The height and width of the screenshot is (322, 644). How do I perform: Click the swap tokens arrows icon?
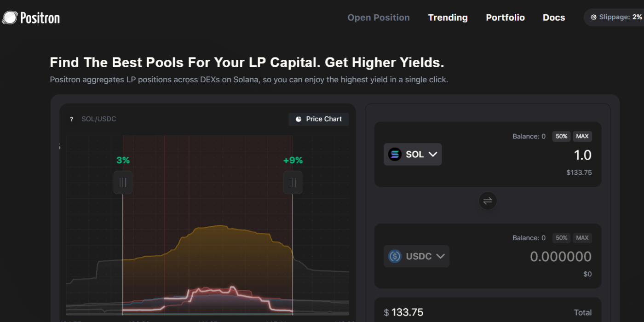488,201
